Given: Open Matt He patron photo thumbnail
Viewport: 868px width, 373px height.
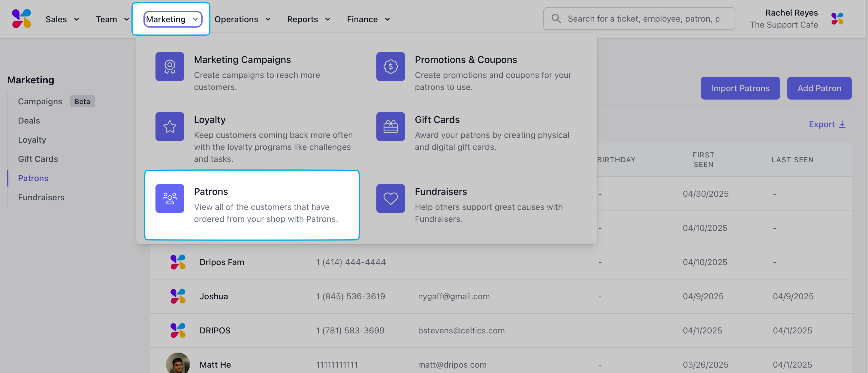Looking at the screenshot, I should click(x=178, y=364).
